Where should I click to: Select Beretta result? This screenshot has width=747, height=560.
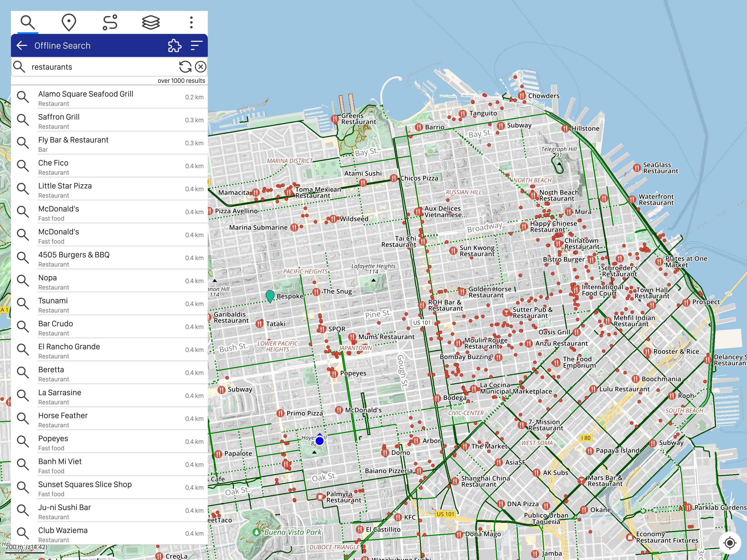[x=109, y=373]
